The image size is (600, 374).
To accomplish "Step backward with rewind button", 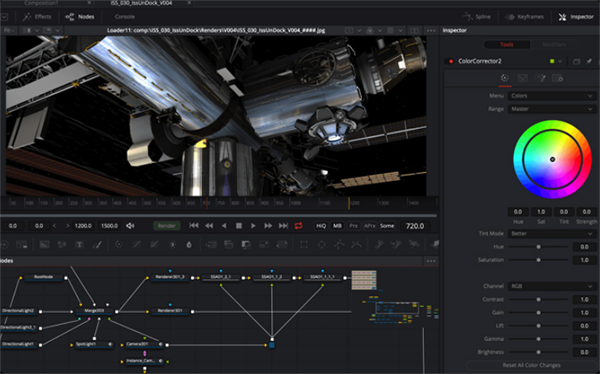I will 209,226.
